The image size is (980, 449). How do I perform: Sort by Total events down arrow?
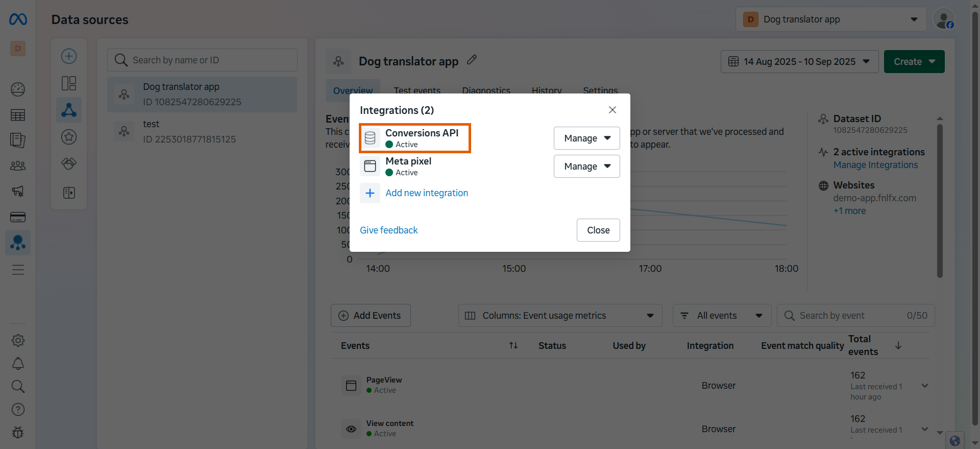pyautogui.click(x=898, y=346)
